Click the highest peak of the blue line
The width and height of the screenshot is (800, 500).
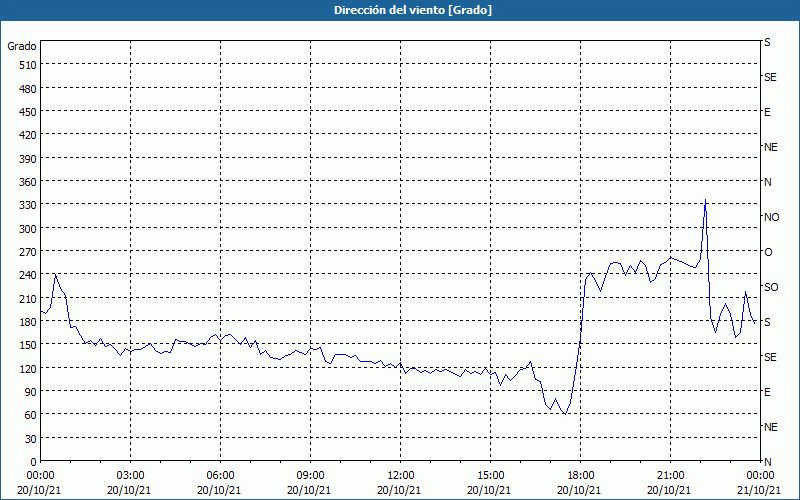click(705, 200)
